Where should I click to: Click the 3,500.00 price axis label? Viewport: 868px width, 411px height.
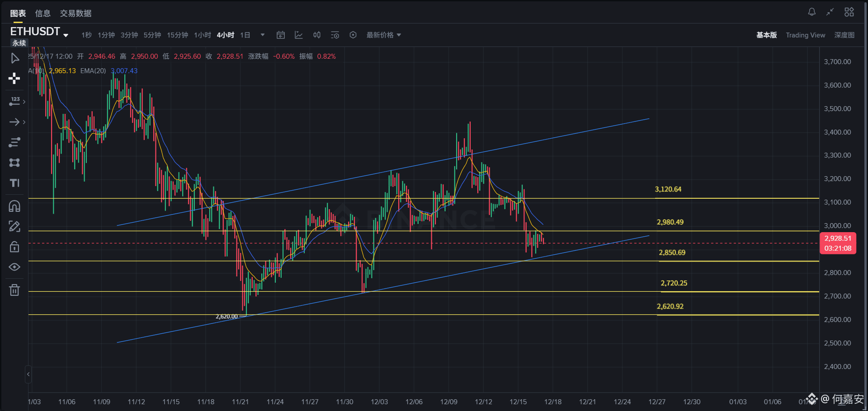click(x=837, y=109)
